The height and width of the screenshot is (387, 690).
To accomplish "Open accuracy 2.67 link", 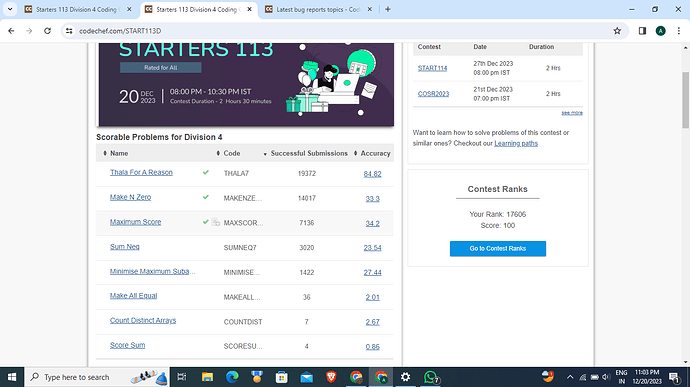I will (372, 322).
